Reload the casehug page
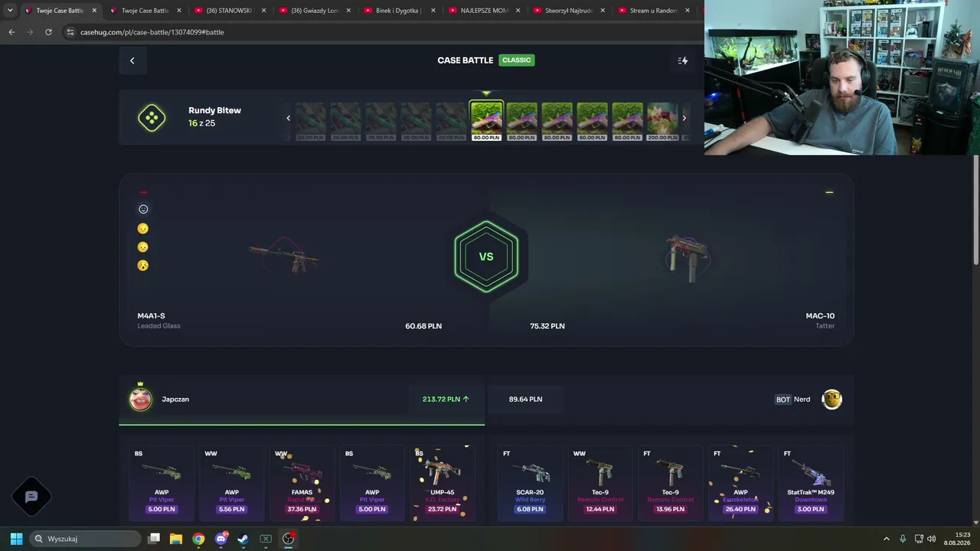The width and height of the screenshot is (980, 551). (48, 32)
